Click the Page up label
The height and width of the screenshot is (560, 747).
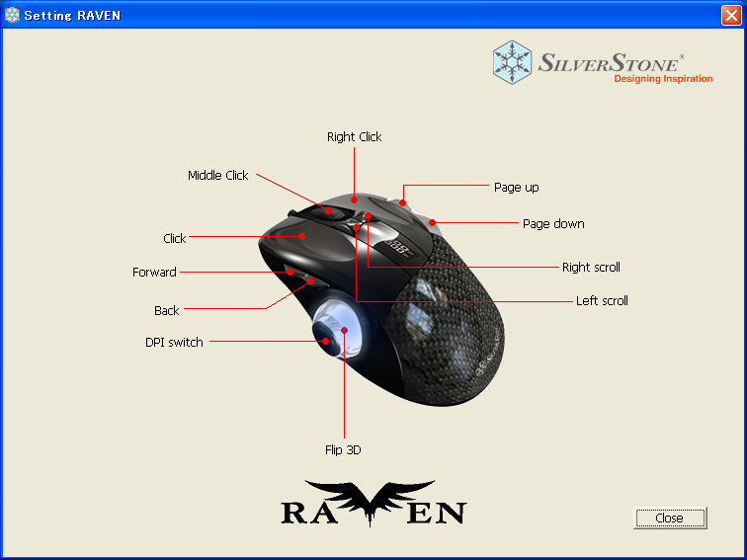pyautogui.click(x=517, y=187)
